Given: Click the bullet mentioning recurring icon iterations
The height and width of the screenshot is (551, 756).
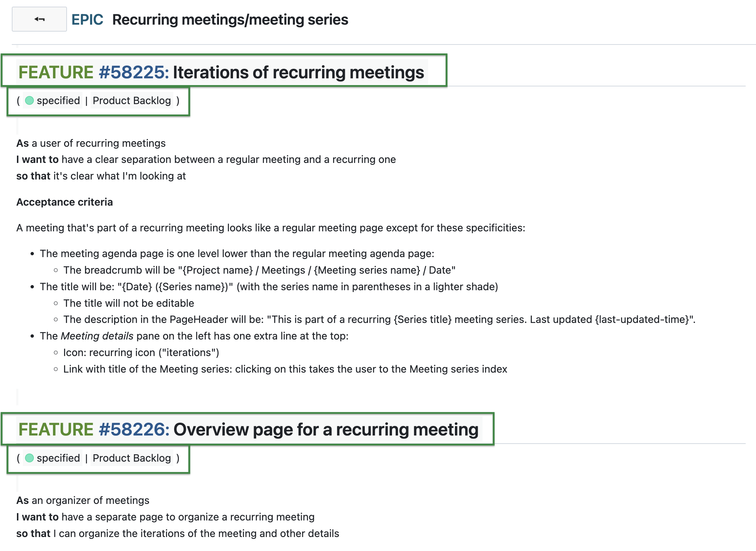Looking at the screenshot, I should 141,352.
